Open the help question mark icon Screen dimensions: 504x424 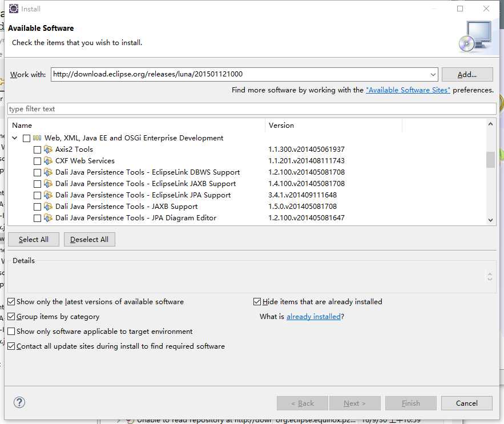coord(19,402)
